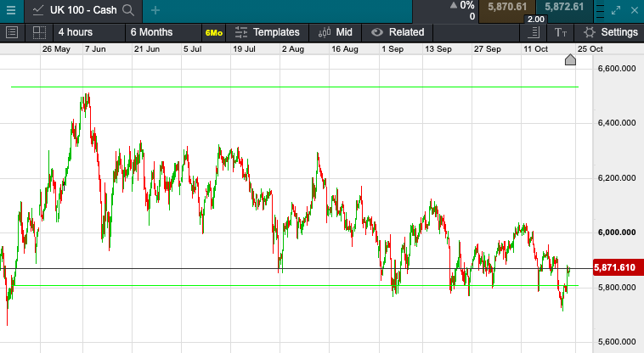Image resolution: width=644 pixels, height=353 pixels.
Task: Click the line chart icon beside UK 100
Action: (x=38, y=10)
